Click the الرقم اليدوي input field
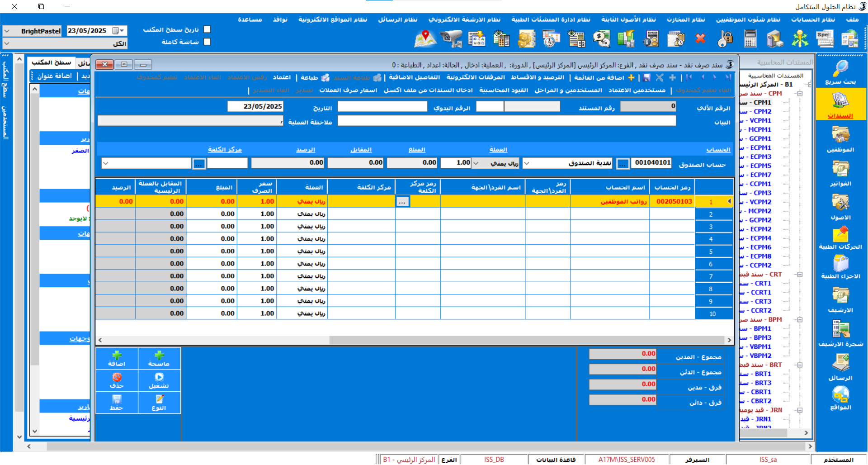The image size is (868, 465). (x=382, y=107)
